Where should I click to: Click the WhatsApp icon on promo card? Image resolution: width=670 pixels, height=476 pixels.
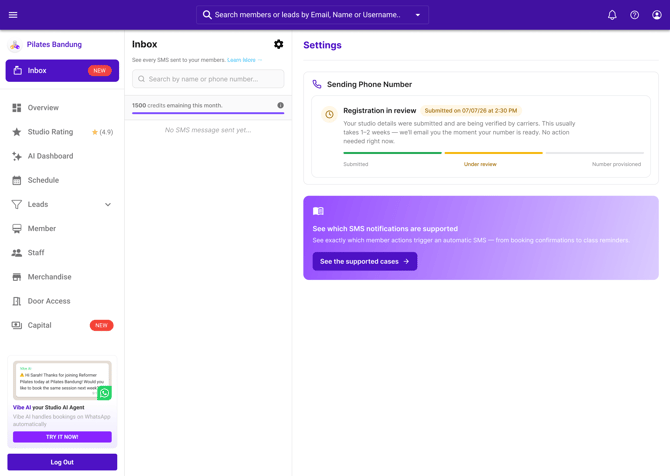click(104, 393)
